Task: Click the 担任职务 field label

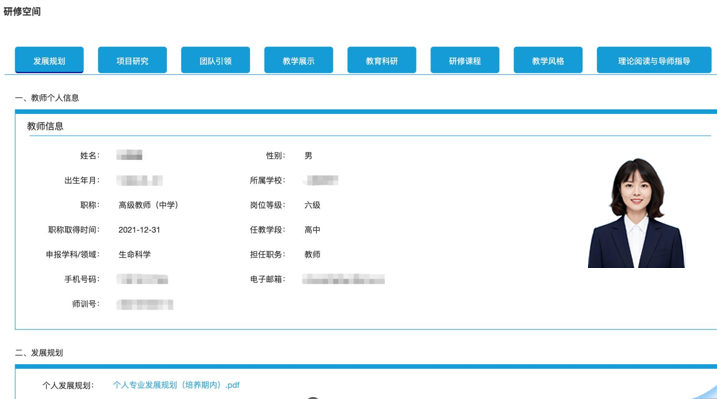Action: click(x=268, y=255)
